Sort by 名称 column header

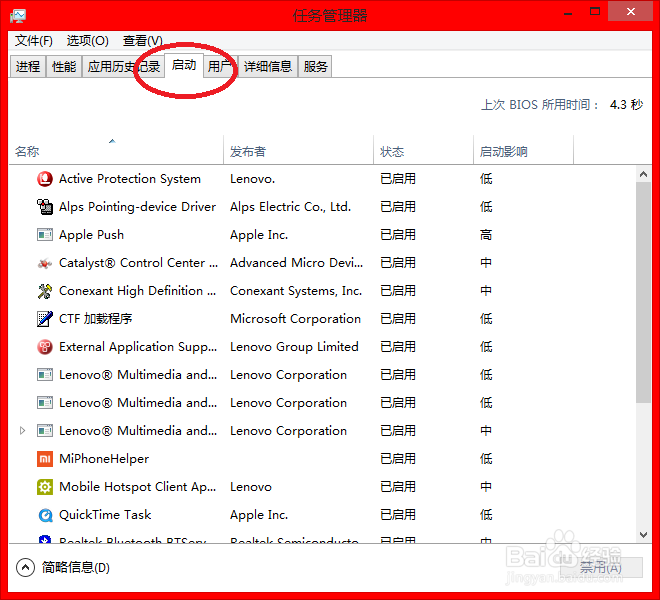116,151
